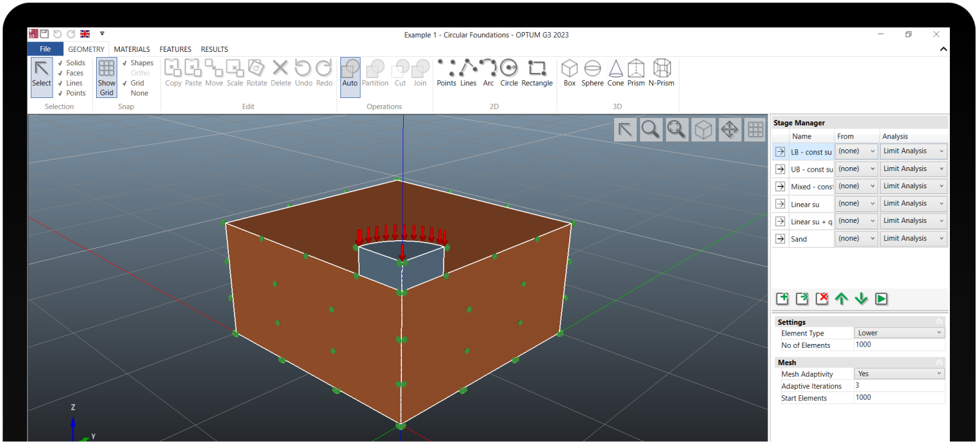Click the Start Elements value field

900,398
